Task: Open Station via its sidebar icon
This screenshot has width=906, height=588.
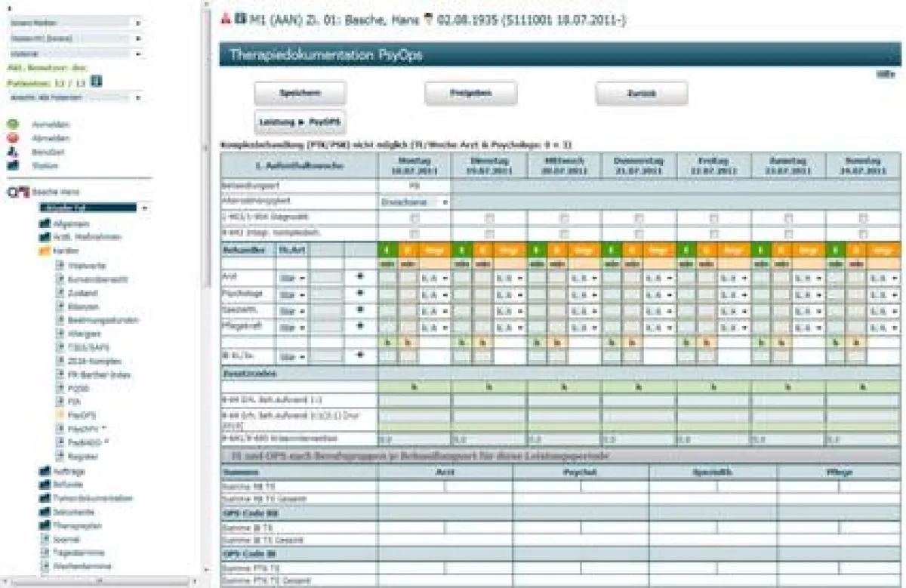Action: coord(11,165)
